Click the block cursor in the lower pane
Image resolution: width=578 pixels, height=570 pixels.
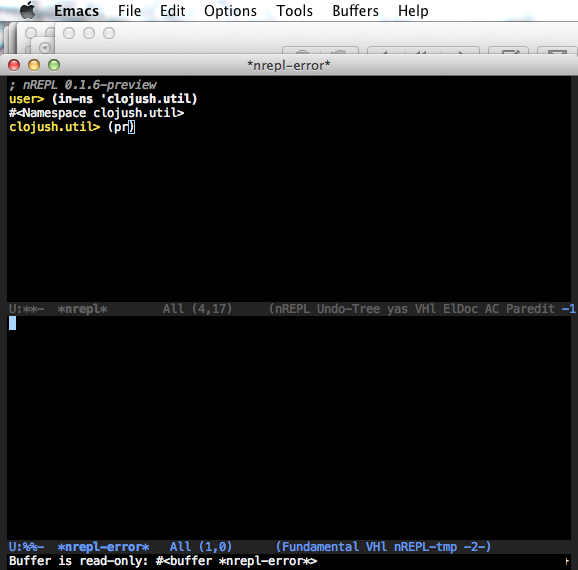(x=13, y=323)
